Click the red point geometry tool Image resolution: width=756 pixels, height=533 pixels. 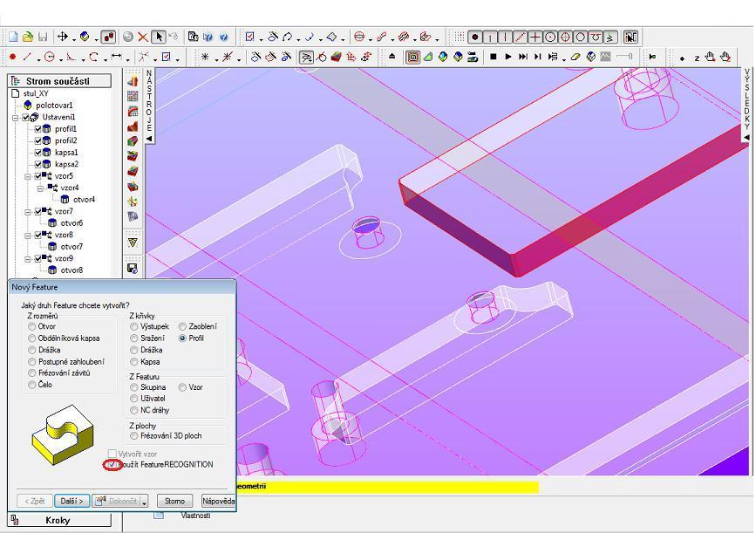point(12,57)
